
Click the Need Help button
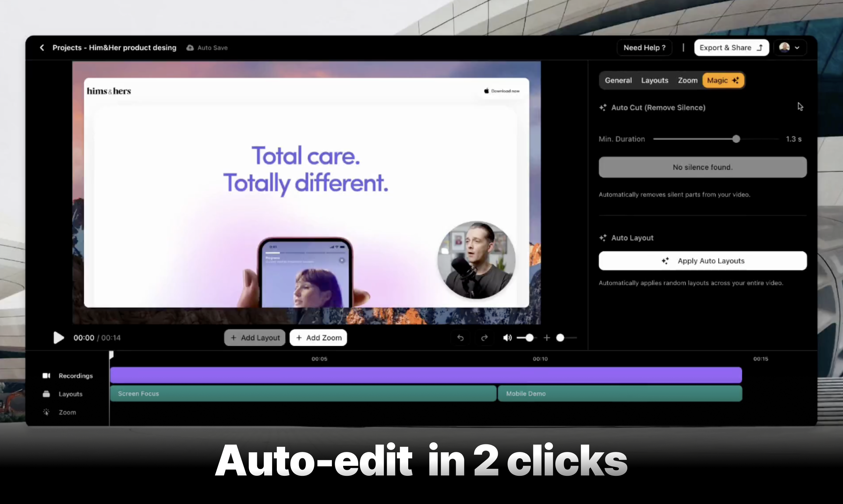point(645,47)
